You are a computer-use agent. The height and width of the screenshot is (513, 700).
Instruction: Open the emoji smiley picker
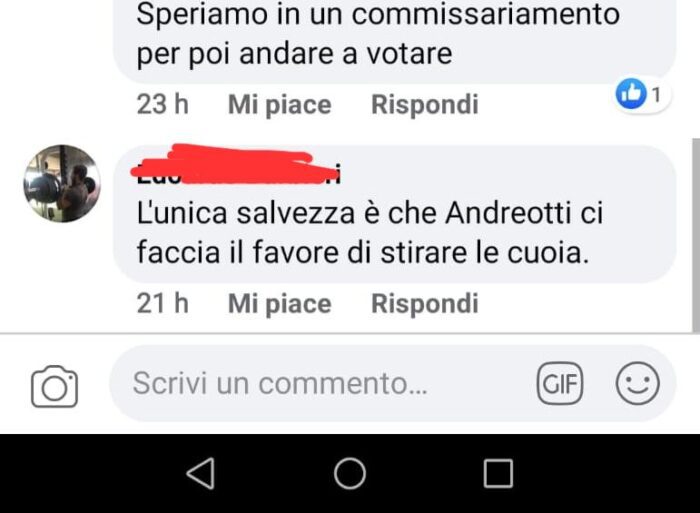(638, 384)
